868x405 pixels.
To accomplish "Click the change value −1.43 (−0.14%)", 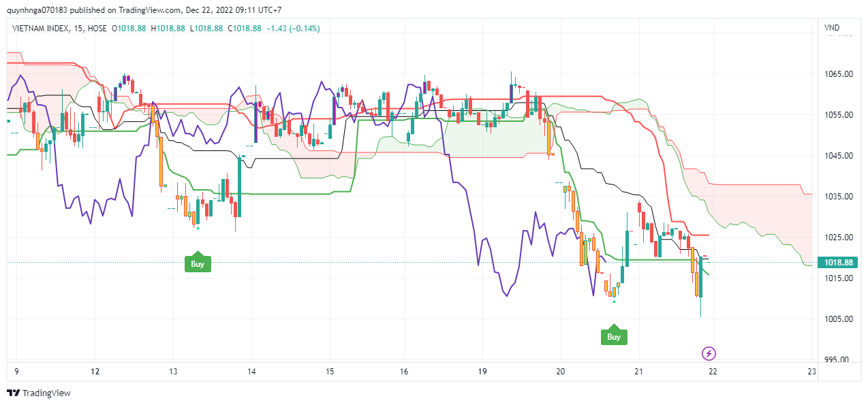I will [292, 28].
